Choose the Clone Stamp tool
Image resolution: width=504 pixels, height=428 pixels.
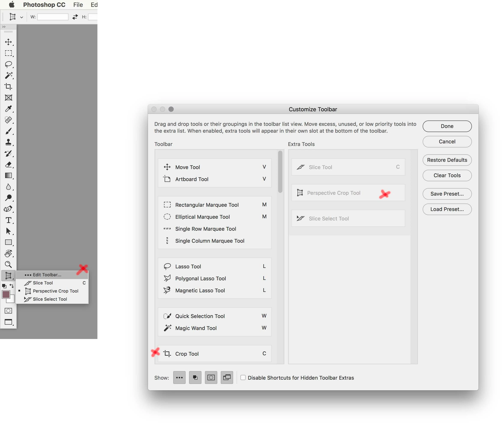tap(8, 142)
